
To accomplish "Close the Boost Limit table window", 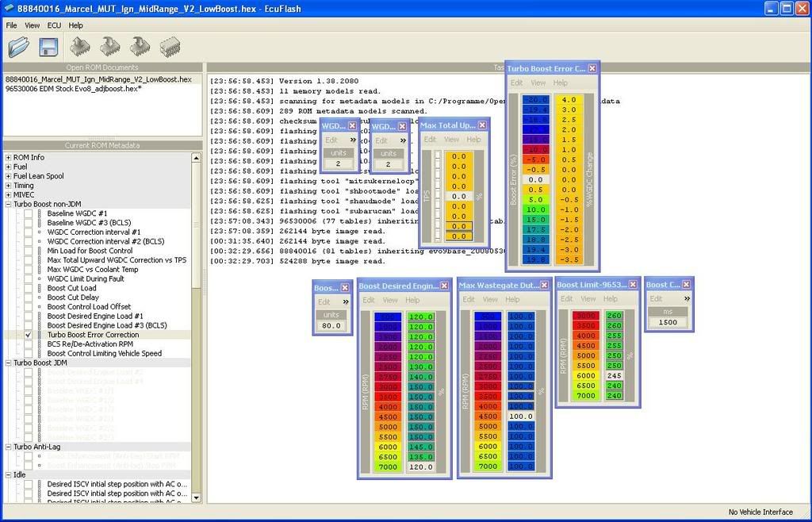I will 633,285.
